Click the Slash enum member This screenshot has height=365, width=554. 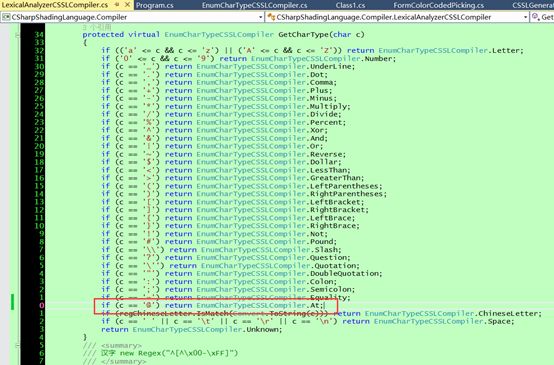click(x=326, y=249)
